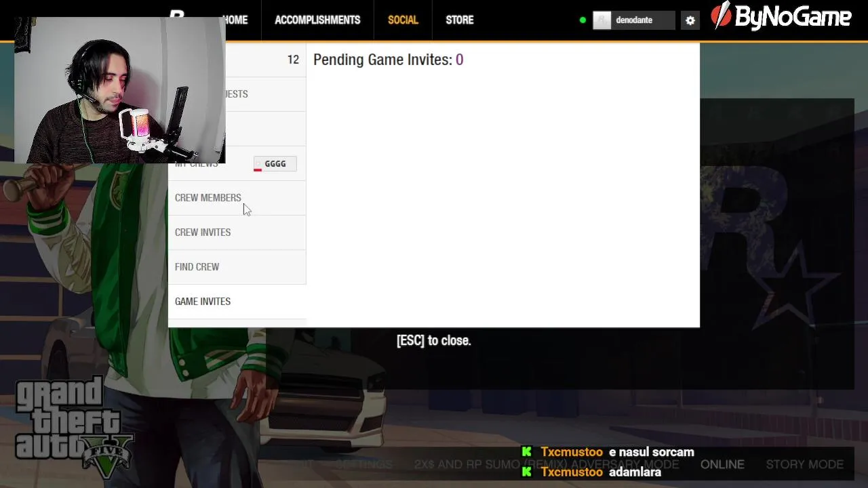
Task: Open the HOME tab
Action: 235,20
